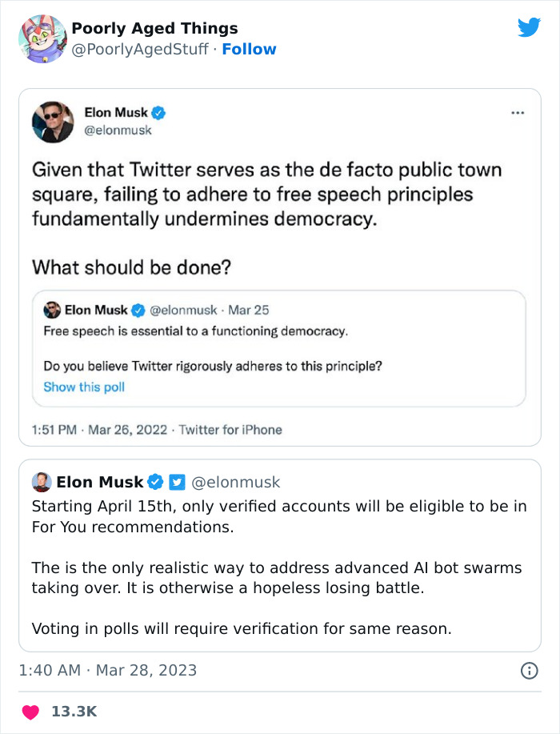Click the 1:40 AM · Mar 28, 2023 timestamp
560x734 pixels.
107,671
